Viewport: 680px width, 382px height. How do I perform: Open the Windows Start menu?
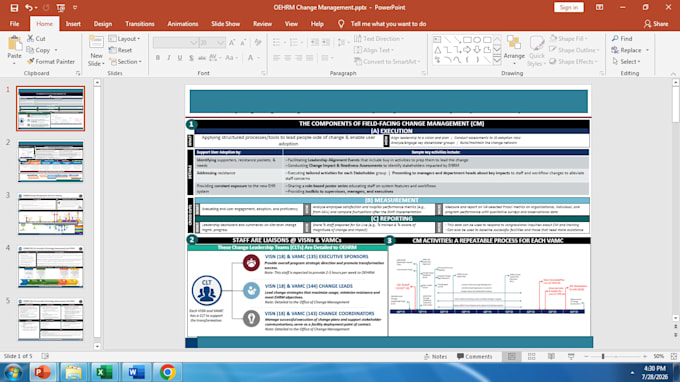click(13, 372)
